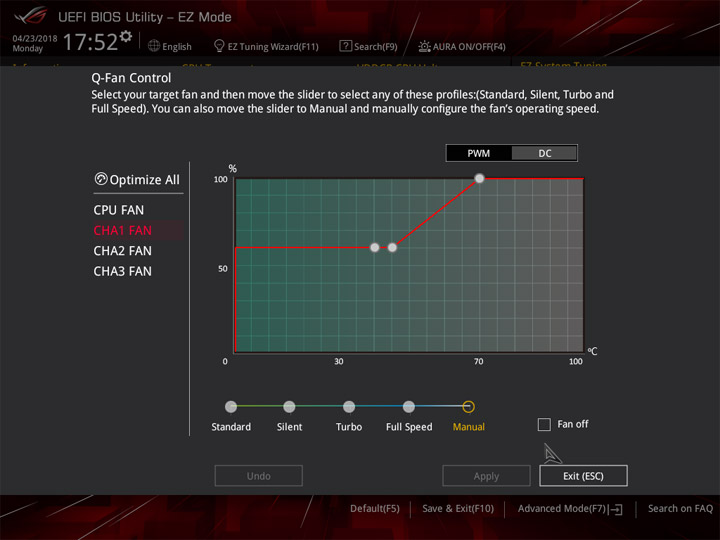Click the Exit (ESC) button
The image size is (720, 540).
pos(583,476)
